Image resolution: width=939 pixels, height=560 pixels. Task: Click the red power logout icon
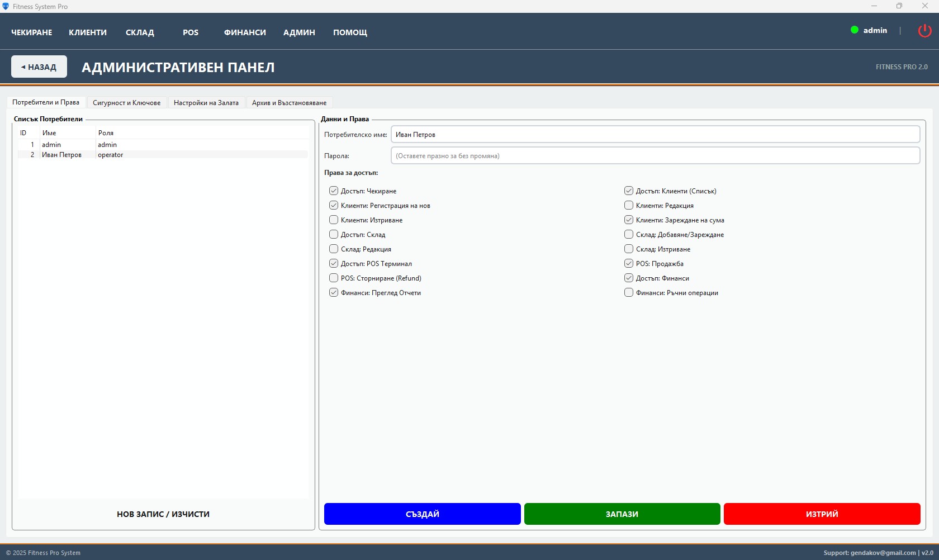pyautogui.click(x=924, y=31)
